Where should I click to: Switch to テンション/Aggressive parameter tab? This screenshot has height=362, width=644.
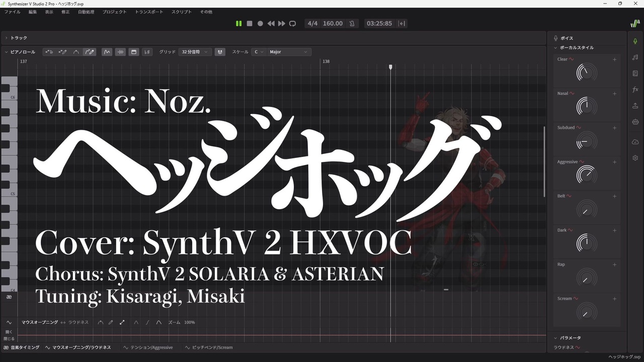click(148, 347)
